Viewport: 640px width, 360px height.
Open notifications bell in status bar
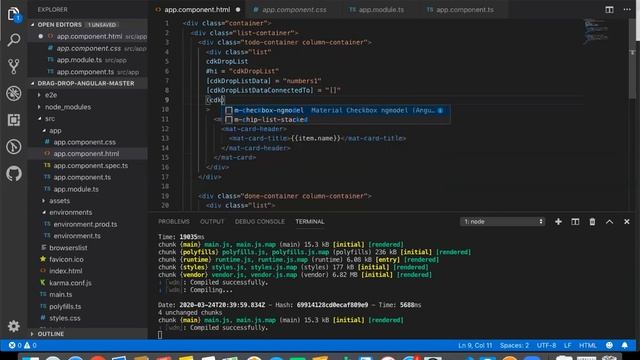coord(624,345)
